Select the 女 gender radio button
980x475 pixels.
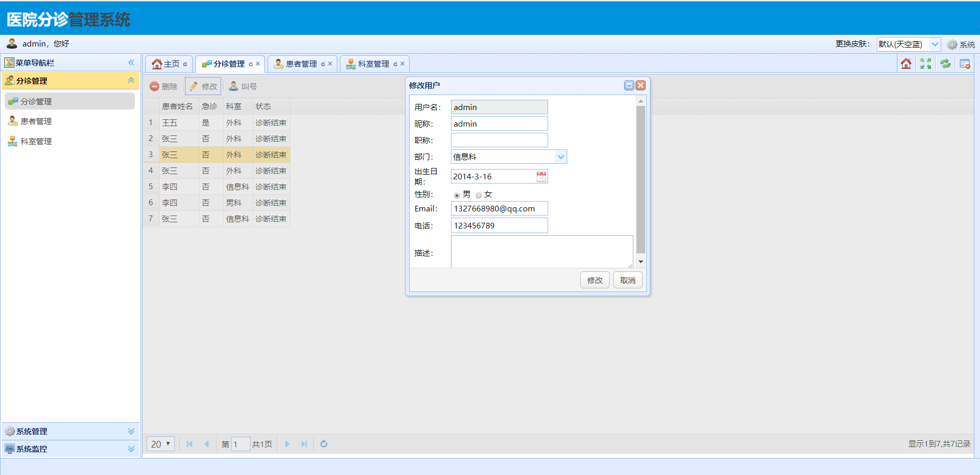[x=478, y=195]
